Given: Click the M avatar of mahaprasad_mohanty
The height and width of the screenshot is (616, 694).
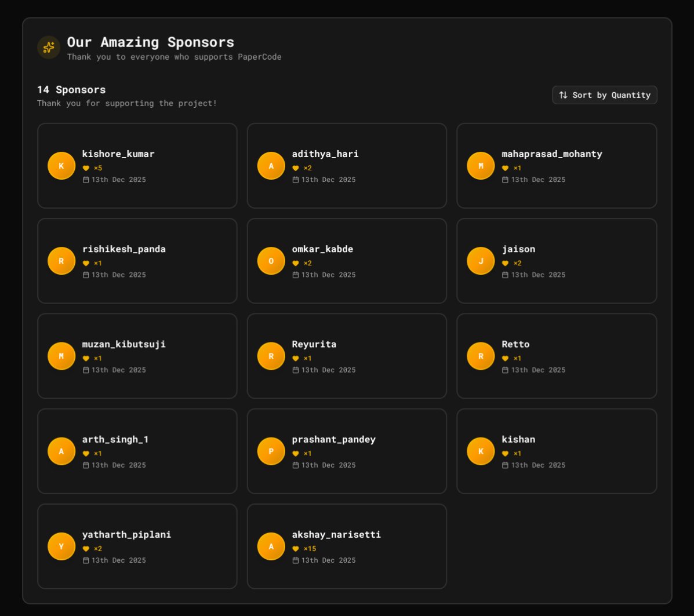Looking at the screenshot, I should (481, 166).
